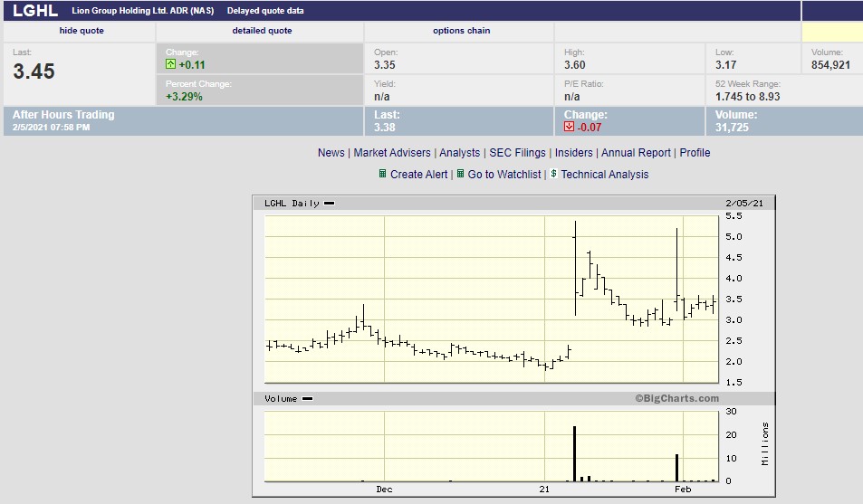Click the Technical Analysis text link
Screen dimensions: 863x504
[604, 175]
